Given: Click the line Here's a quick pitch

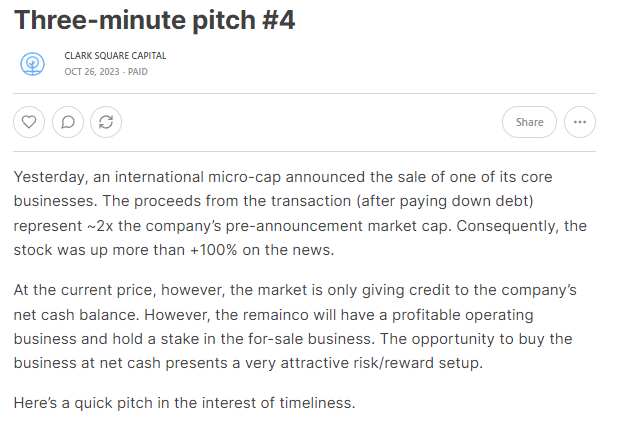Looking at the screenshot, I should coord(184,403).
